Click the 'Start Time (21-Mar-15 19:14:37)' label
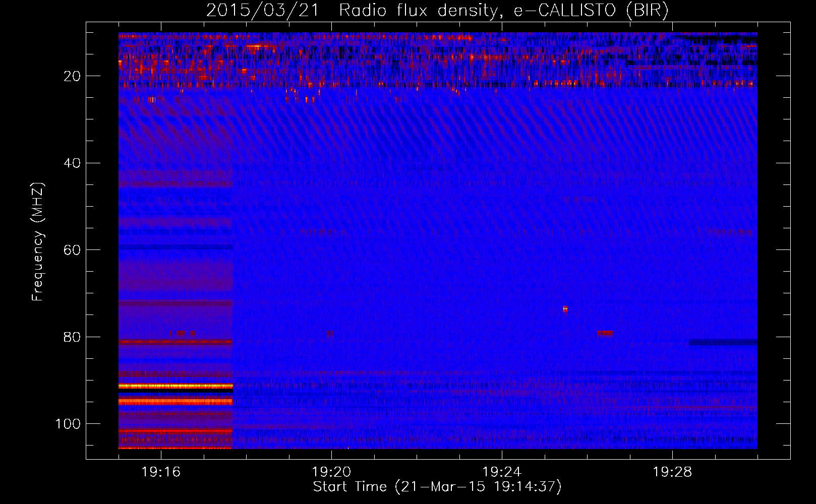This screenshot has width=816, height=504. 437,487
